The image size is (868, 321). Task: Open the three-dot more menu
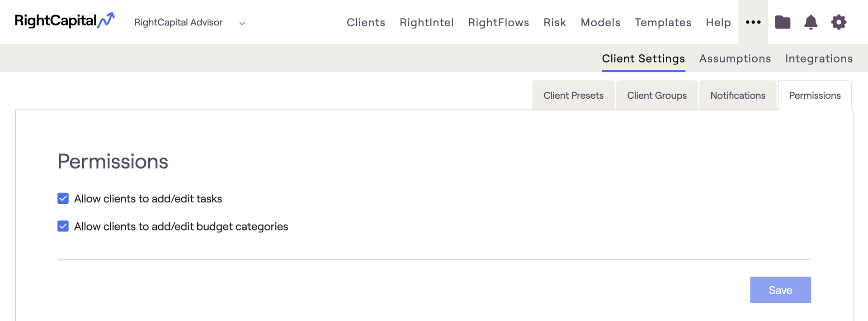click(x=753, y=22)
